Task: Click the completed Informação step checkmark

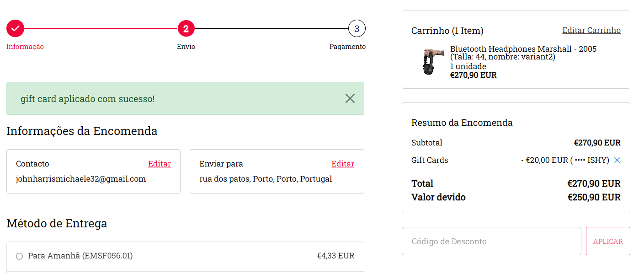Action: pyautogui.click(x=15, y=28)
